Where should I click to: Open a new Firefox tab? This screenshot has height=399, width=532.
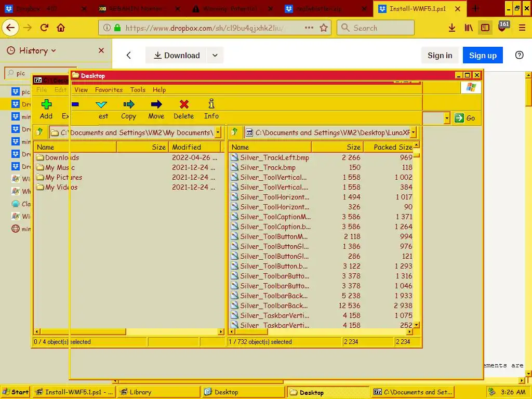(475, 8)
